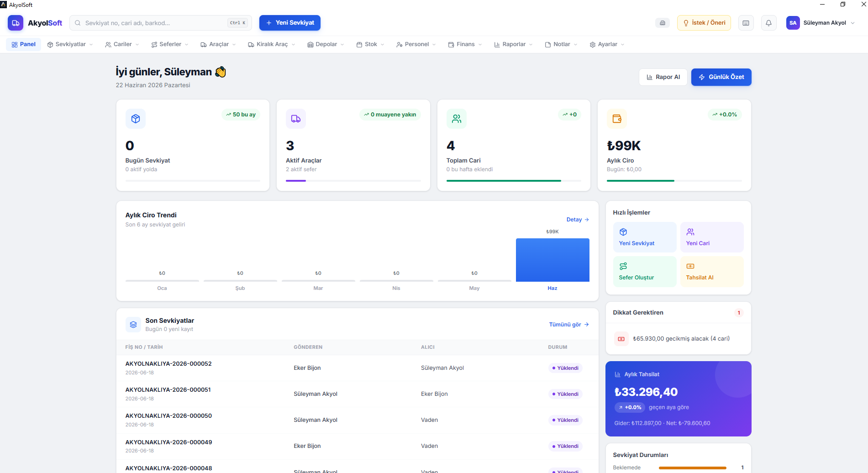Image resolution: width=868 pixels, height=473 pixels.
Task: Expand the Kiralık Araç menu
Action: point(272,44)
